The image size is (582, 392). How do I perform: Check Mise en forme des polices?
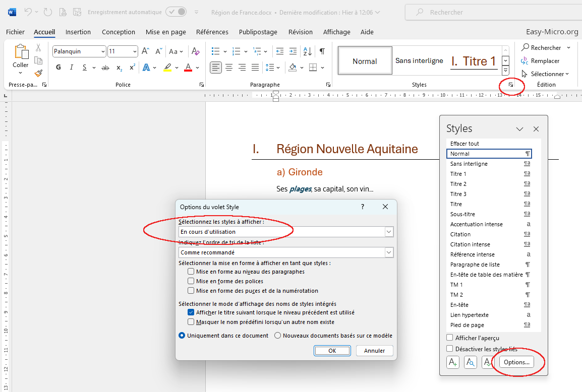click(x=191, y=281)
